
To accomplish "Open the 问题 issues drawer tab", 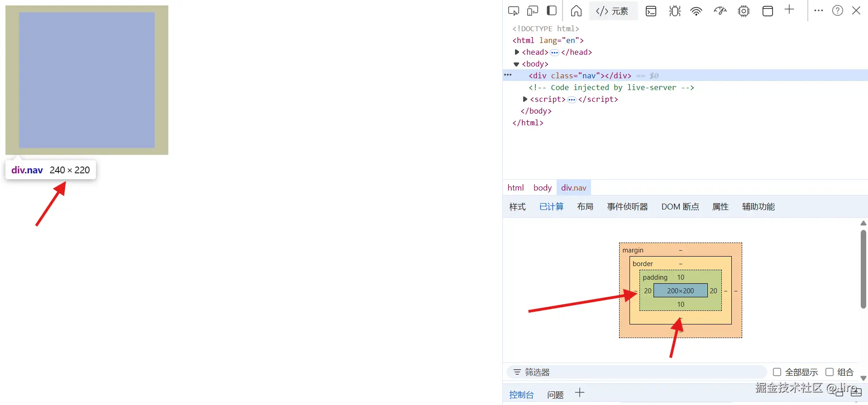I will click(x=555, y=395).
